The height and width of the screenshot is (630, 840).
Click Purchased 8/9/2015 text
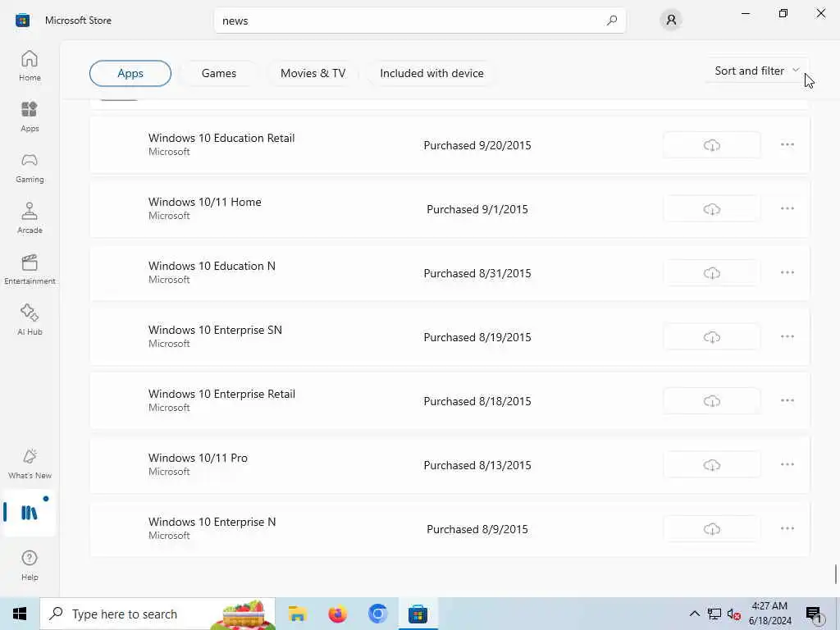(477, 529)
